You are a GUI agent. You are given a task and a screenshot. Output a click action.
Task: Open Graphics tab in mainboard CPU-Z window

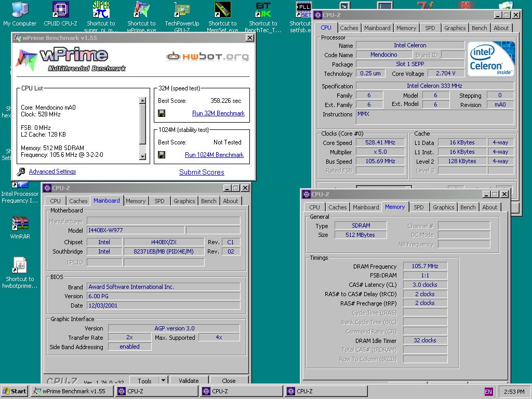pos(184,201)
